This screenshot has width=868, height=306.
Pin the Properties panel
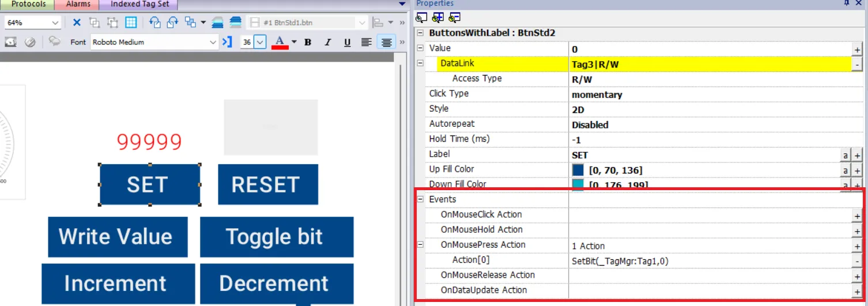846,3
